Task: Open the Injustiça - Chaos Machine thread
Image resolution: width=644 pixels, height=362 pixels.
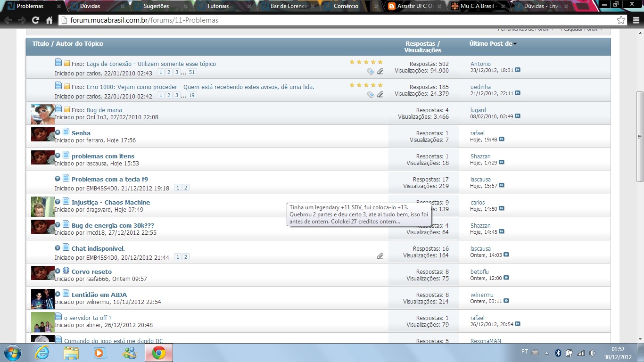Action: click(x=110, y=202)
